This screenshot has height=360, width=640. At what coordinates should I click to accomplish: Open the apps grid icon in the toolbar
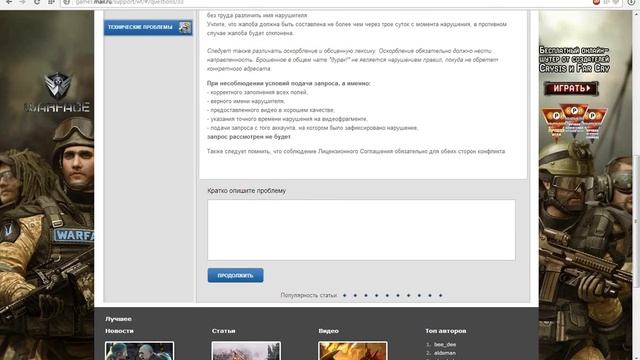coord(51,2)
